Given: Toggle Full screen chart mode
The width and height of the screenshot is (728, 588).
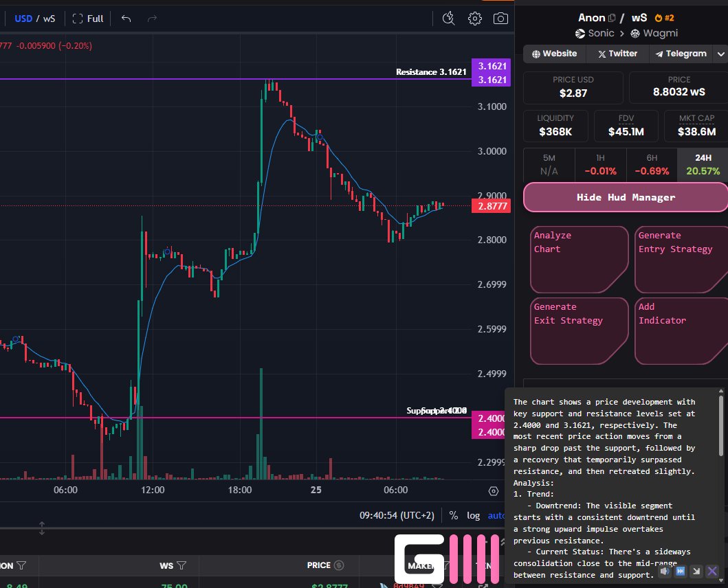Looking at the screenshot, I should [88, 19].
